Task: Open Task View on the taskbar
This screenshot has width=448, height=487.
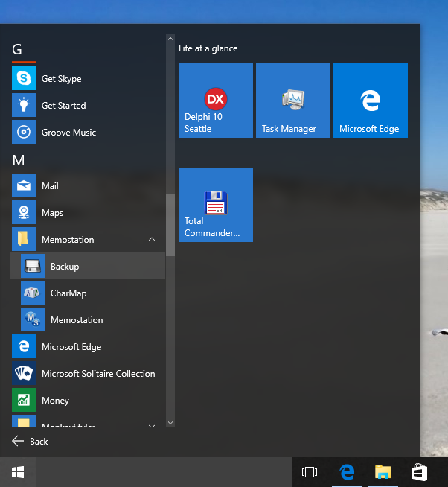Action: [x=310, y=472]
